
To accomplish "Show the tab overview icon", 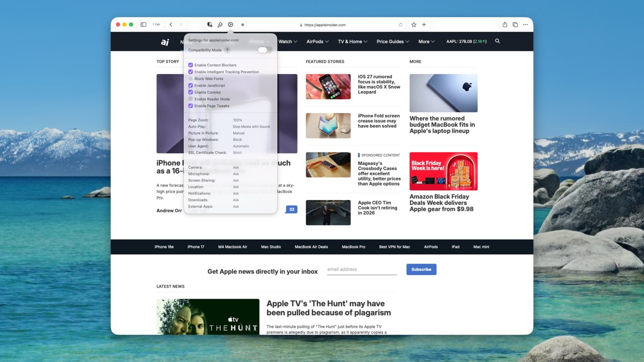I will 515,25.
